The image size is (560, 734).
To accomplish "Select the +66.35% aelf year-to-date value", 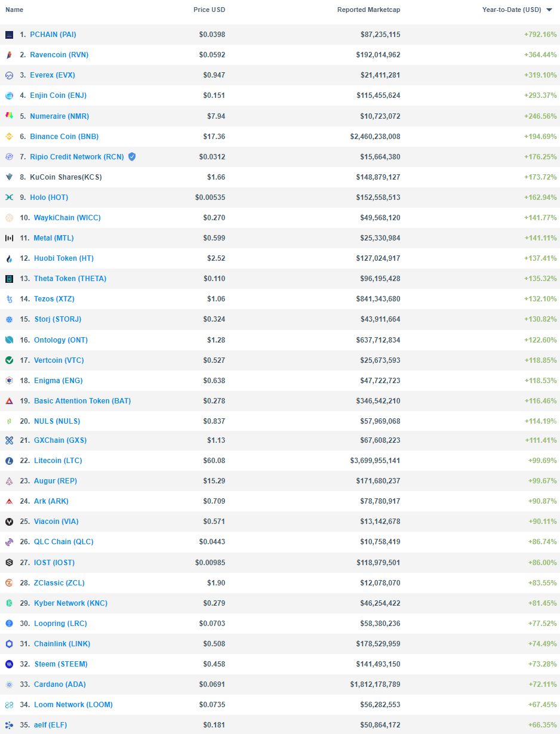I will 542,725.
